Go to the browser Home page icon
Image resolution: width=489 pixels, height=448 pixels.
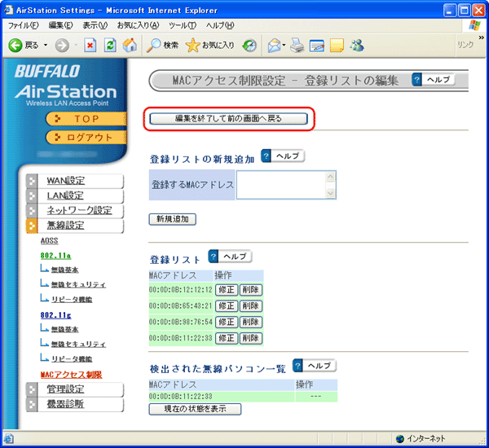(129, 46)
